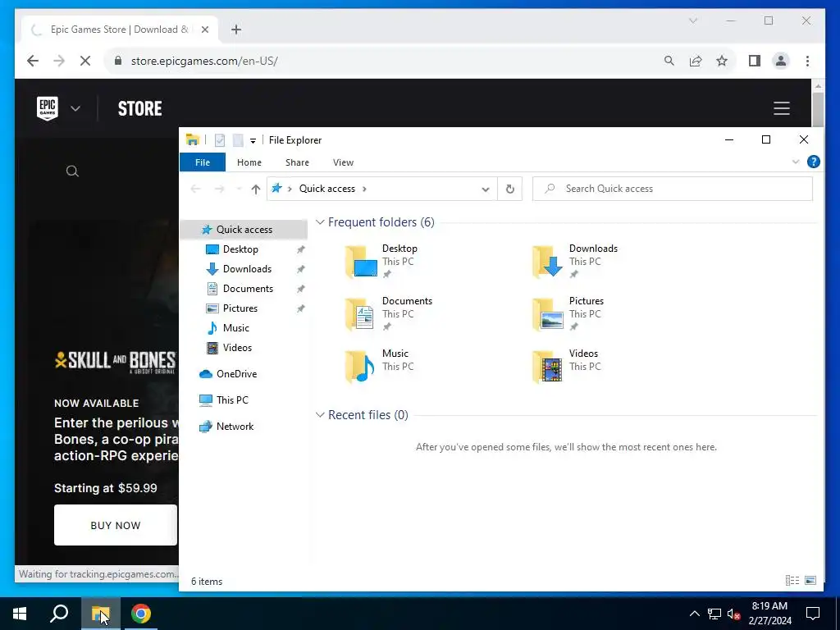The image size is (840, 630).
Task: Open the Documents folder in Frequent folders
Action: click(388, 313)
